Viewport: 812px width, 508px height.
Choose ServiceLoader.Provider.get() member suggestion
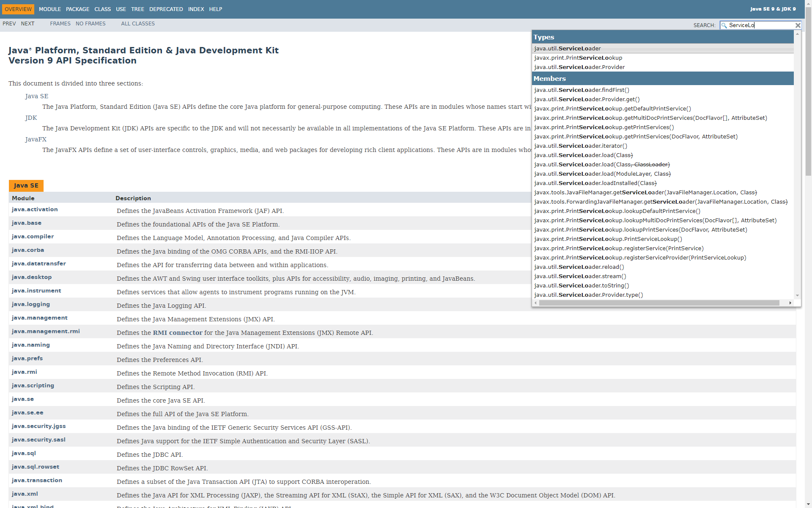pyautogui.click(x=663, y=99)
